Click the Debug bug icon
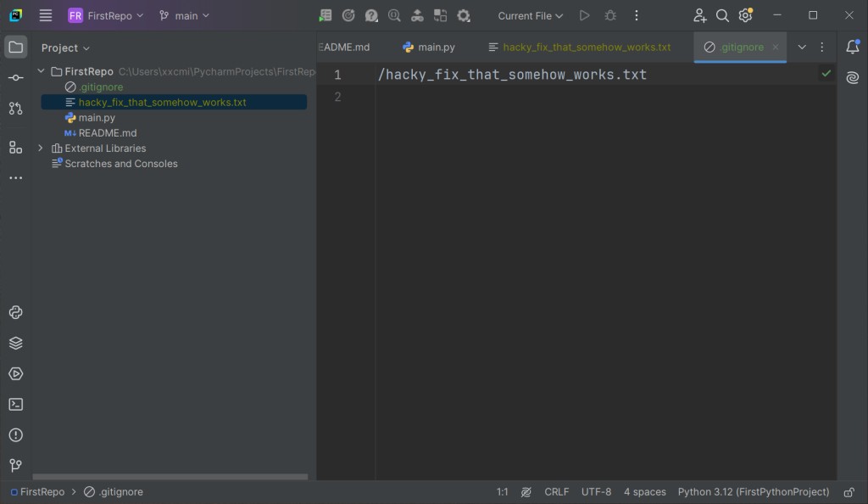The height and width of the screenshot is (504, 868). click(610, 16)
